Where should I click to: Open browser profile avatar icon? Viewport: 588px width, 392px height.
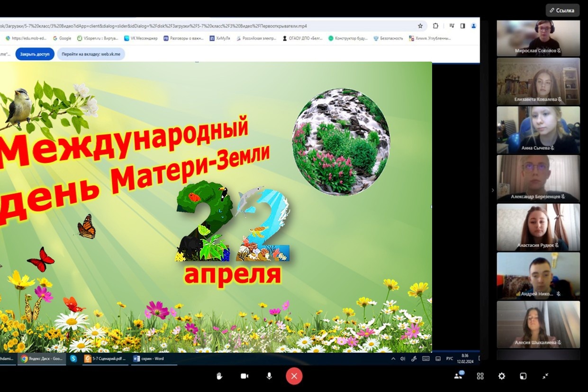pyautogui.click(x=474, y=26)
